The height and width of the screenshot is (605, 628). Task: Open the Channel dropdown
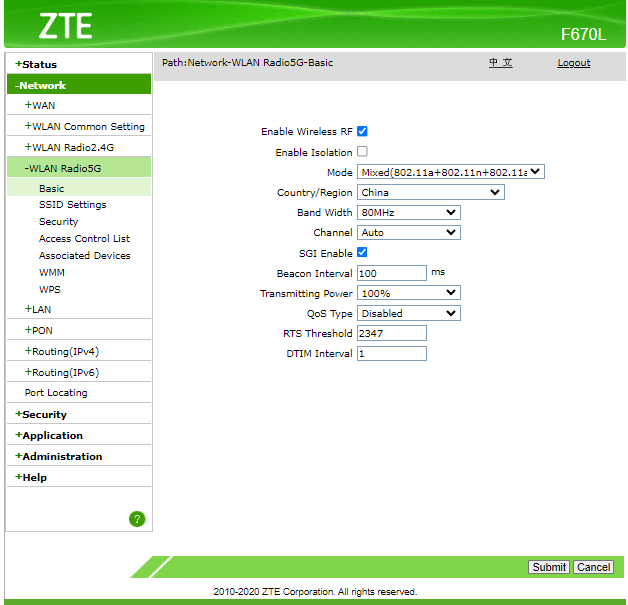click(408, 233)
